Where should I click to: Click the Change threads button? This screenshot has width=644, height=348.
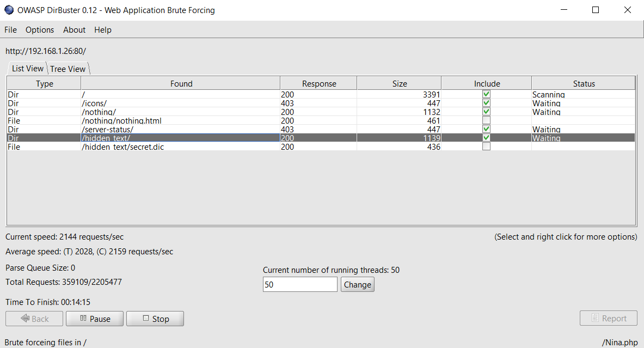pyautogui.click(x=357, y=284)
